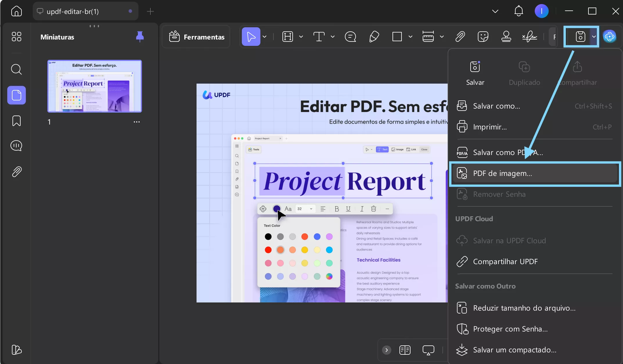Open the page organizer grid icon in the sidebar

(x=17, y=37)
